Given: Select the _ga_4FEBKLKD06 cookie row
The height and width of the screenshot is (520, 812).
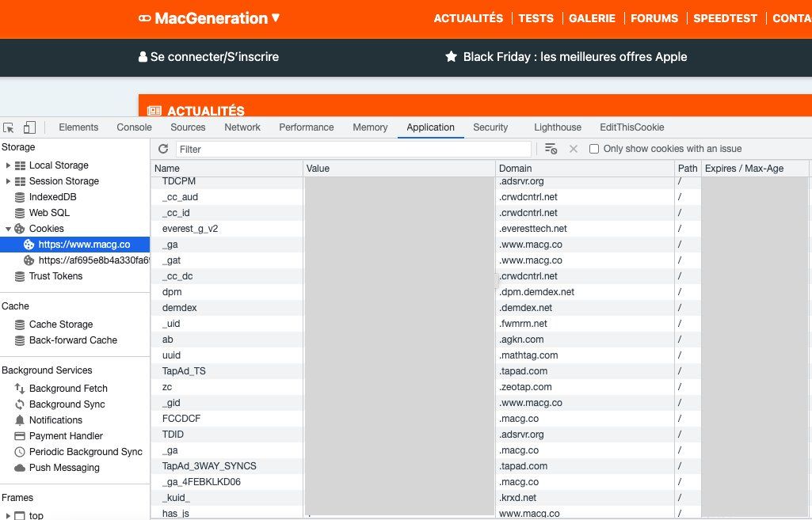Looking at the screenshot, I should click(481, 482).
